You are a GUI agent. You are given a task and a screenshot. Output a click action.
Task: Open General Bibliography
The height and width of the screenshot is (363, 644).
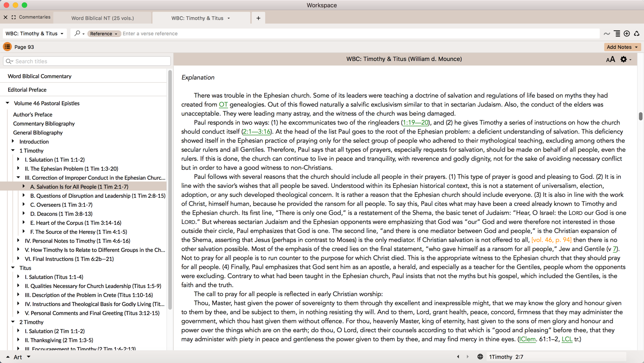coord(38,133)
